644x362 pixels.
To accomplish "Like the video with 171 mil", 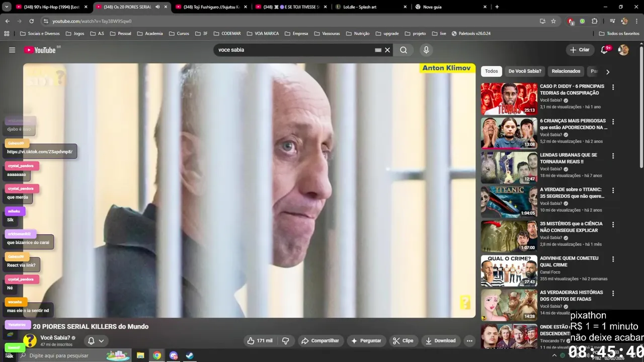I will 260,340.
